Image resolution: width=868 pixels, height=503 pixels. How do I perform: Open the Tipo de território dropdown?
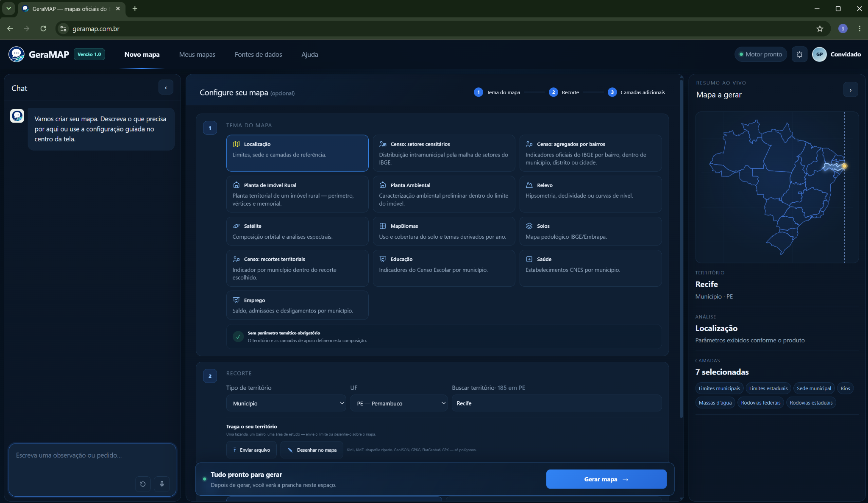(x=286, y=403)
